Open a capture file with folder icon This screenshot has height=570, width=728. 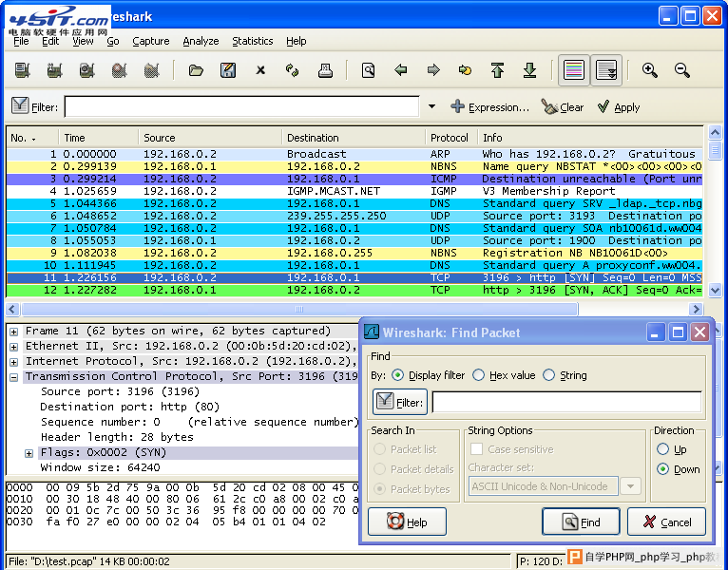click(x=196, y=70)
